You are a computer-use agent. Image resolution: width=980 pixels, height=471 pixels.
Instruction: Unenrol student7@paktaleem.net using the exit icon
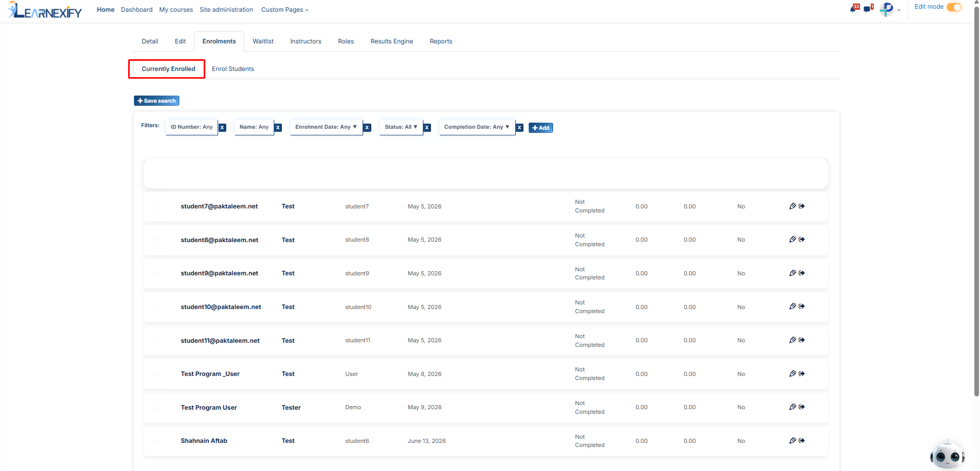802,206
